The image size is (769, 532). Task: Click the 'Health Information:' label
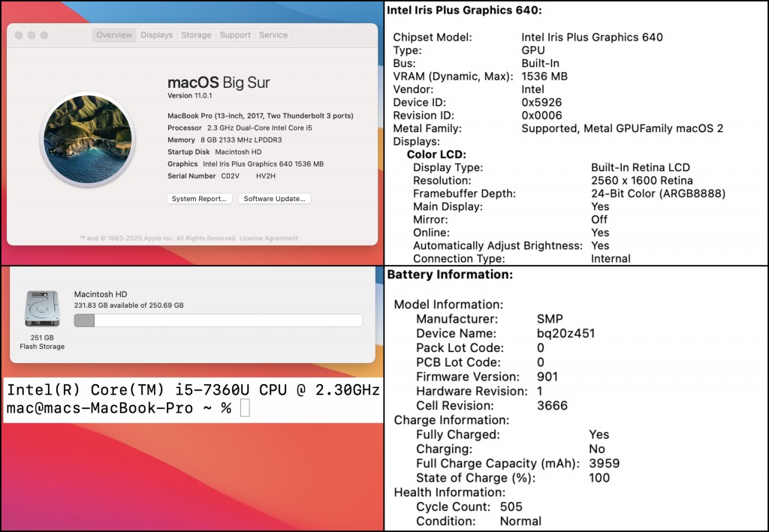[449, 492]
